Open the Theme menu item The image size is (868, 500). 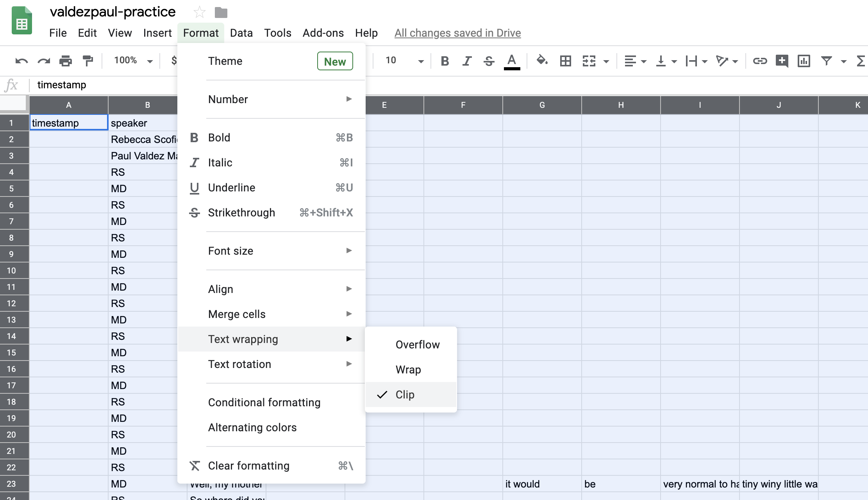click(x=225, y=61)
